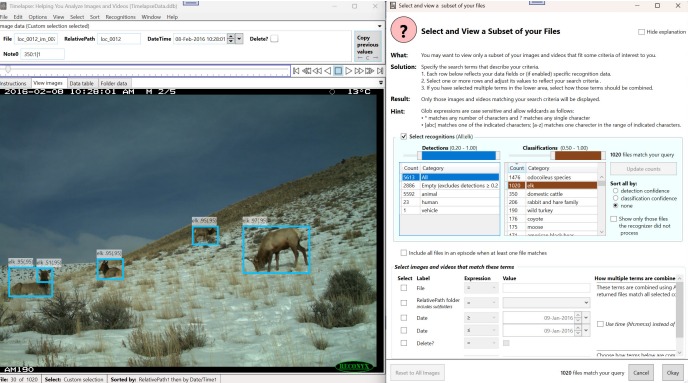Screen dimensions: 688x383
Task: Click the Note0 input field
Action: pyautogui.click(x=43, y=54)
